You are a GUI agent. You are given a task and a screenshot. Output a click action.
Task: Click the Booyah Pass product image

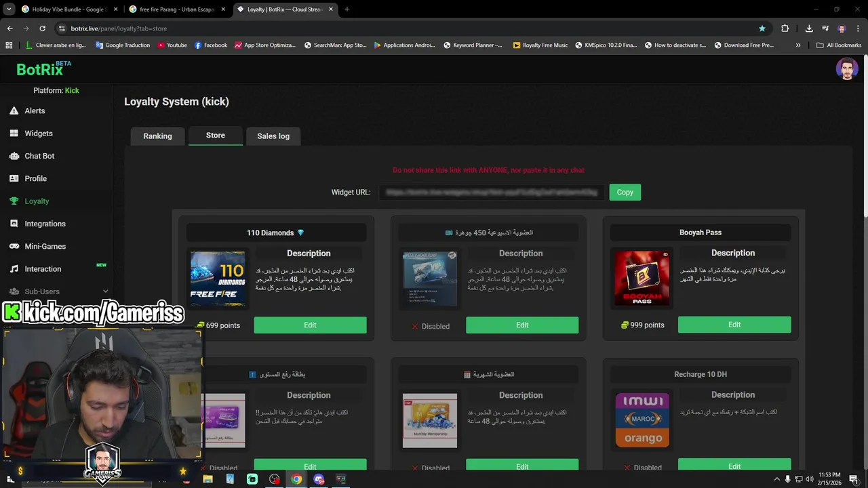pos(642,278)
